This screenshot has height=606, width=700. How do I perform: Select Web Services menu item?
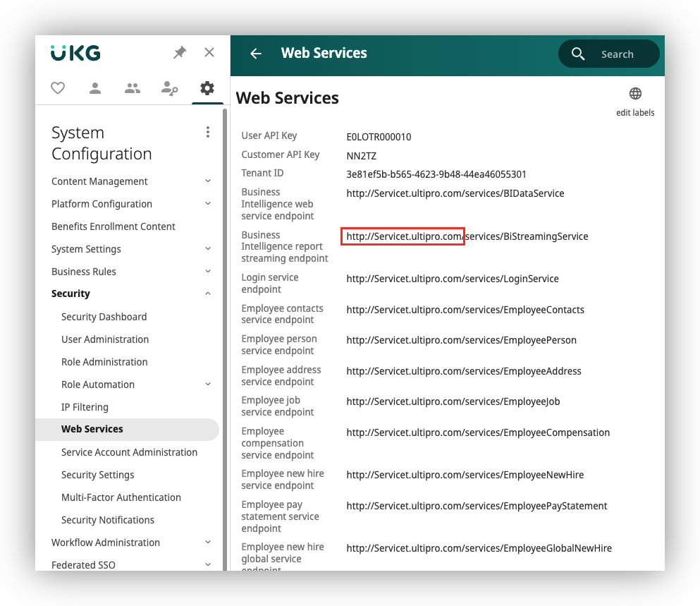[127, 429]
